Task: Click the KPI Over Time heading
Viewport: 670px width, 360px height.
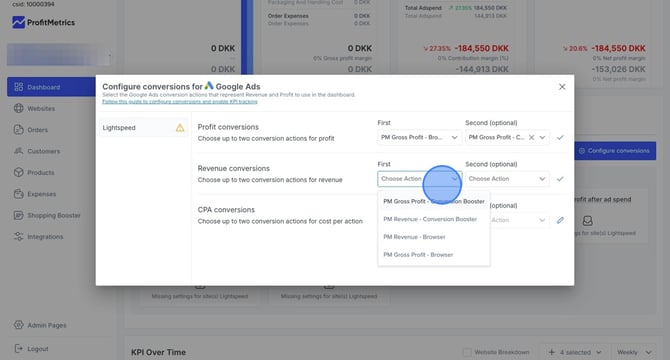Action: click(158, 352)
